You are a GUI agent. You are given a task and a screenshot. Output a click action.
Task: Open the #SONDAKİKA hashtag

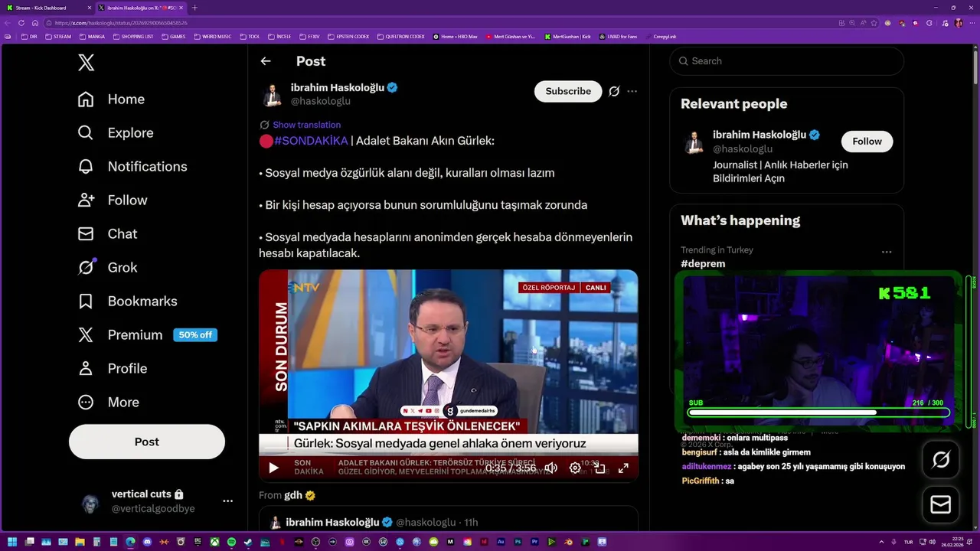(x=311, y=141)
